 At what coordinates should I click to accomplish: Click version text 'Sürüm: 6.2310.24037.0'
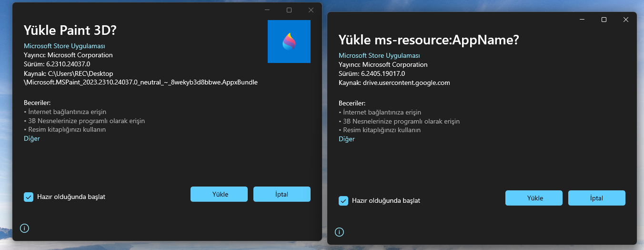(57, 64)
